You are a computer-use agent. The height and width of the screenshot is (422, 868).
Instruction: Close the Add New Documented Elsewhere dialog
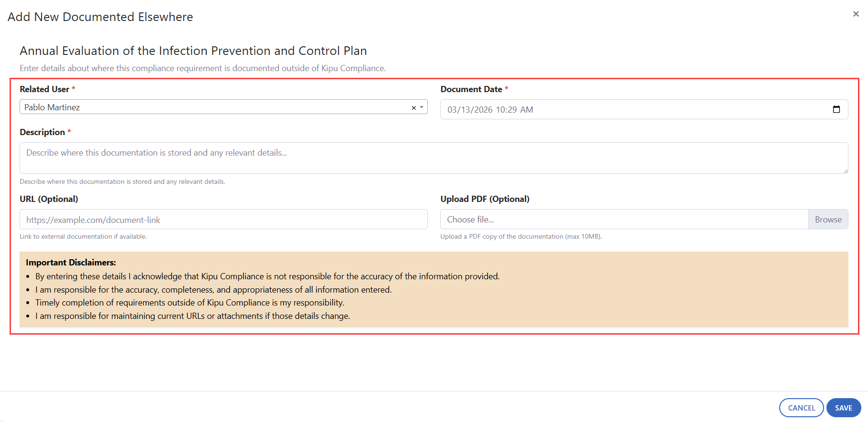(856, 14)
